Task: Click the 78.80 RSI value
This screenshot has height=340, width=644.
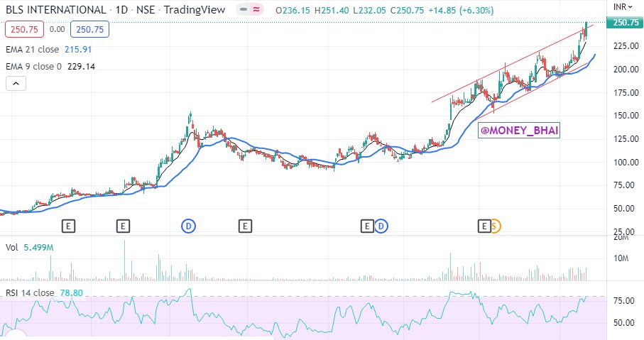Action: tap(72, 292)
